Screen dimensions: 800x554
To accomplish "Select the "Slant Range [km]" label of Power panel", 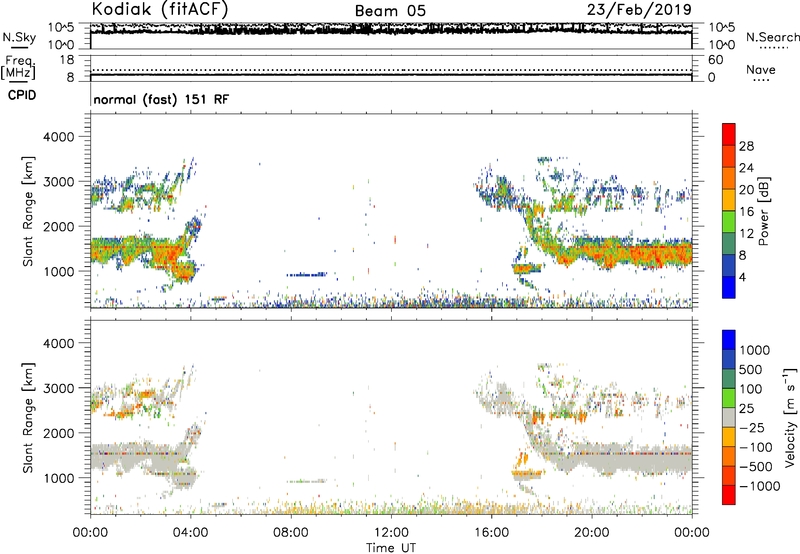I will pos(28,211).
